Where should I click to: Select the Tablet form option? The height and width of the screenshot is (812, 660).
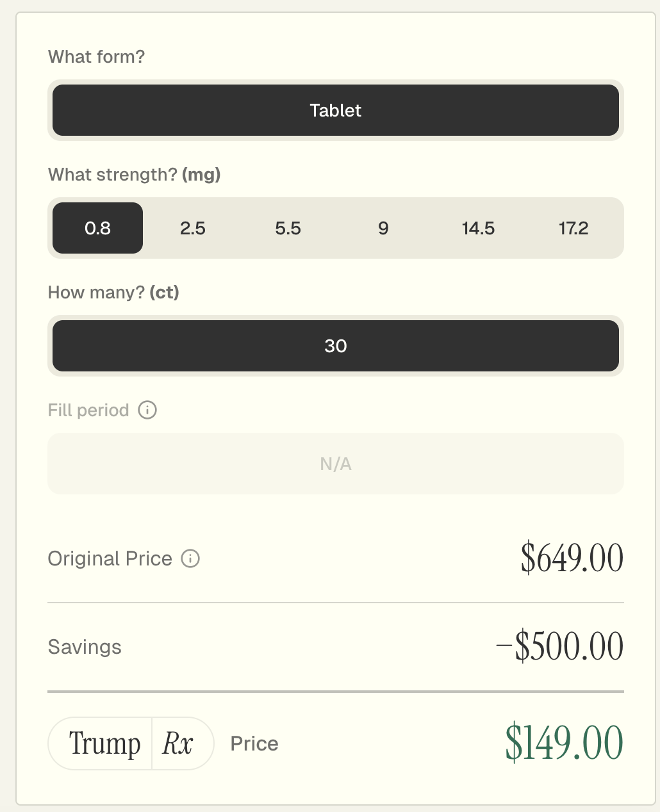pos(335,110)
